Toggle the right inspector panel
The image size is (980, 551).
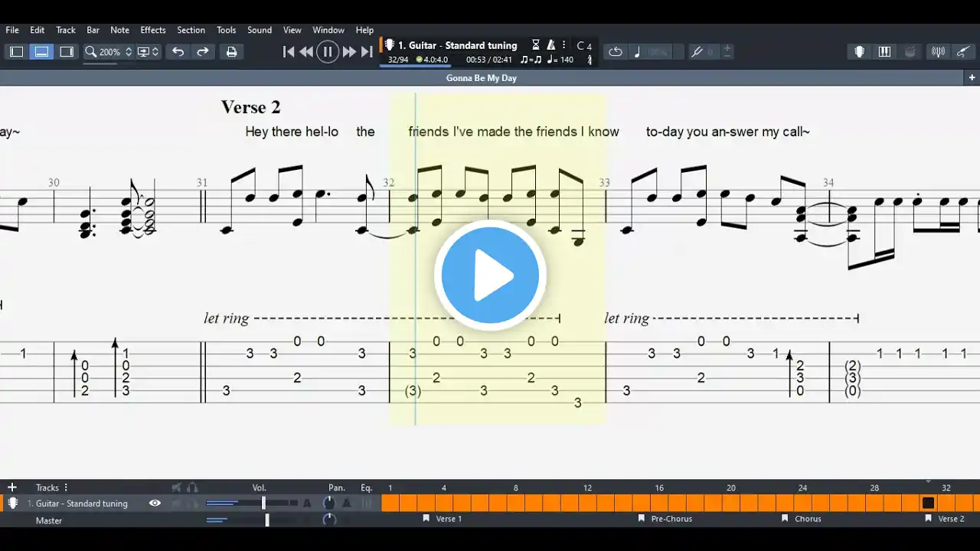(x=67, y=52)
